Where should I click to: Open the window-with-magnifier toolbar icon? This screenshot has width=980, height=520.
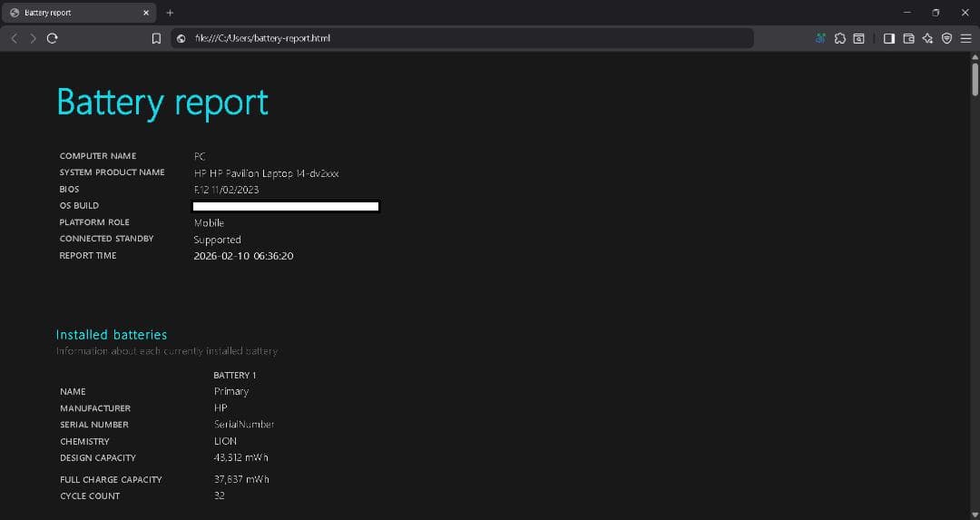(858, 38)
